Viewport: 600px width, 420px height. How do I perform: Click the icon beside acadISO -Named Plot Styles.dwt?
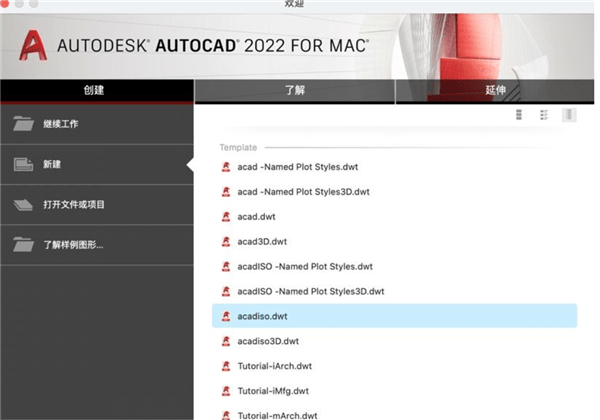click(x=226, y=266)
